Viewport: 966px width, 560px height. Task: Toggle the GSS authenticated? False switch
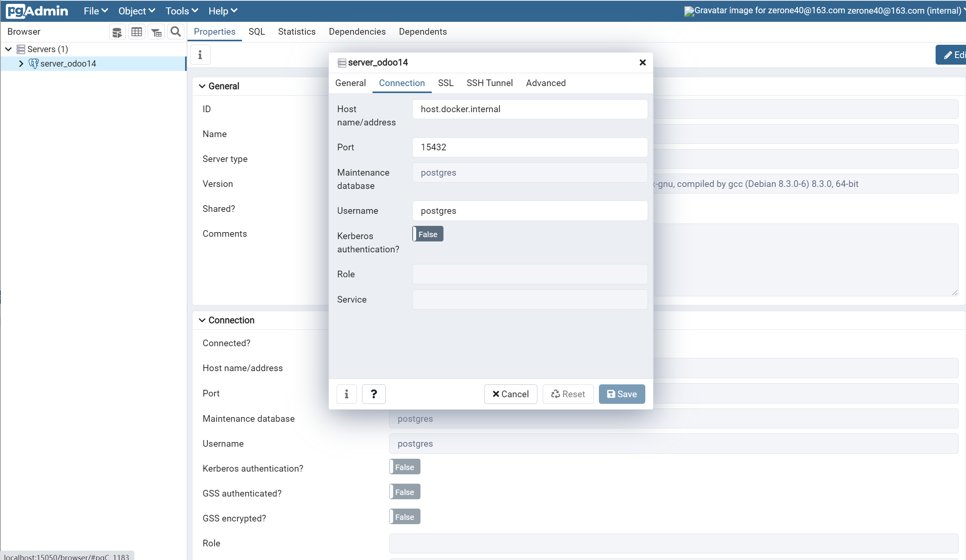point(404,492)
